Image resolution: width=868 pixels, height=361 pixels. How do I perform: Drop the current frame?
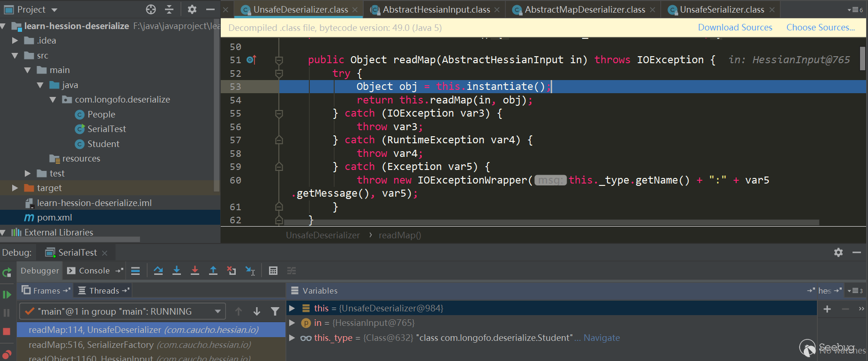pos(232,271)
